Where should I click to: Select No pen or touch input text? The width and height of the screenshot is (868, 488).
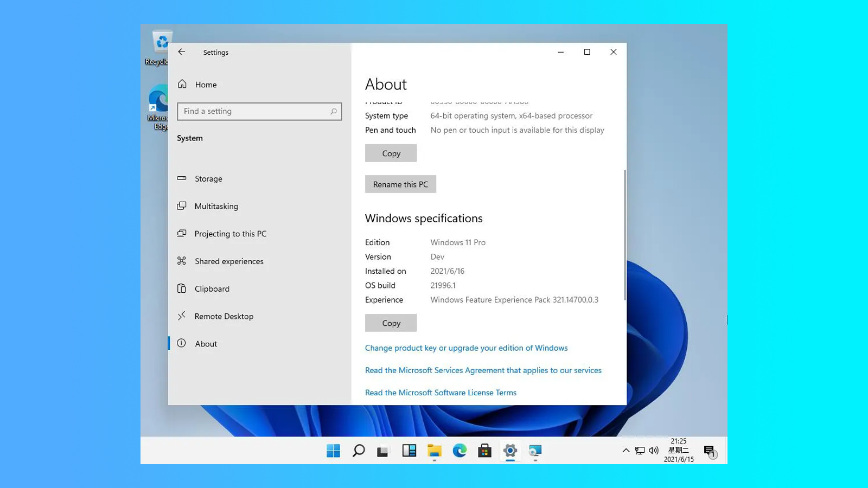click(x=517, y=130)
